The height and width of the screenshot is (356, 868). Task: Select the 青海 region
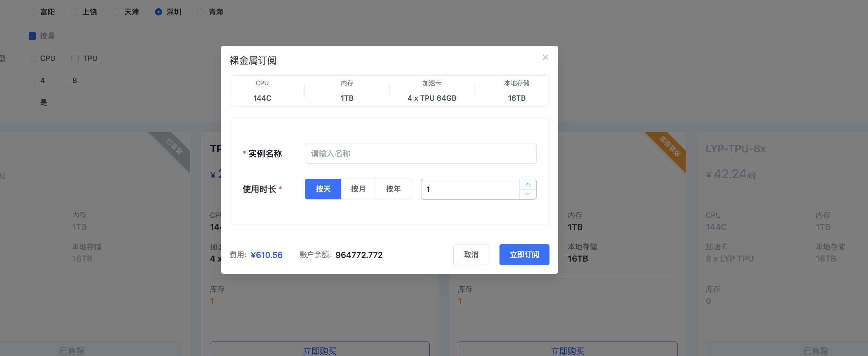tap(201, 12)
